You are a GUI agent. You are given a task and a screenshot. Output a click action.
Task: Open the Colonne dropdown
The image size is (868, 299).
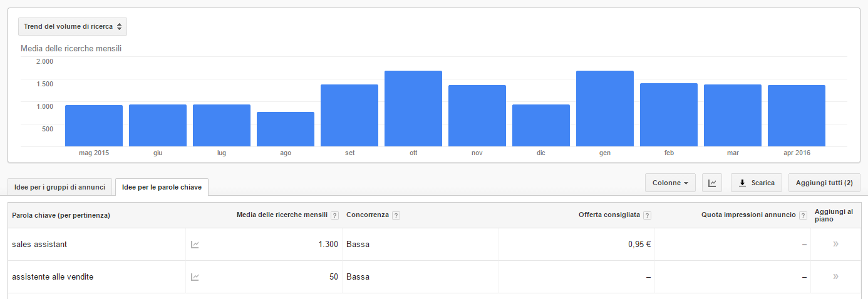670,183
